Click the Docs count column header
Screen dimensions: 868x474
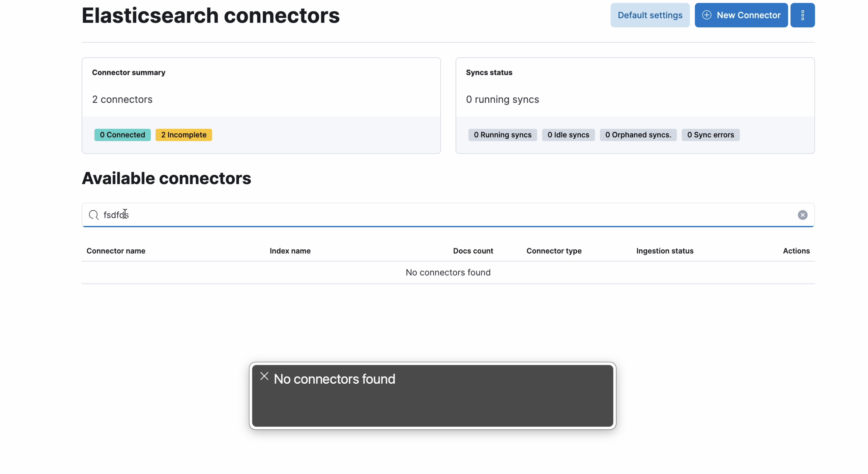(473, 250)
